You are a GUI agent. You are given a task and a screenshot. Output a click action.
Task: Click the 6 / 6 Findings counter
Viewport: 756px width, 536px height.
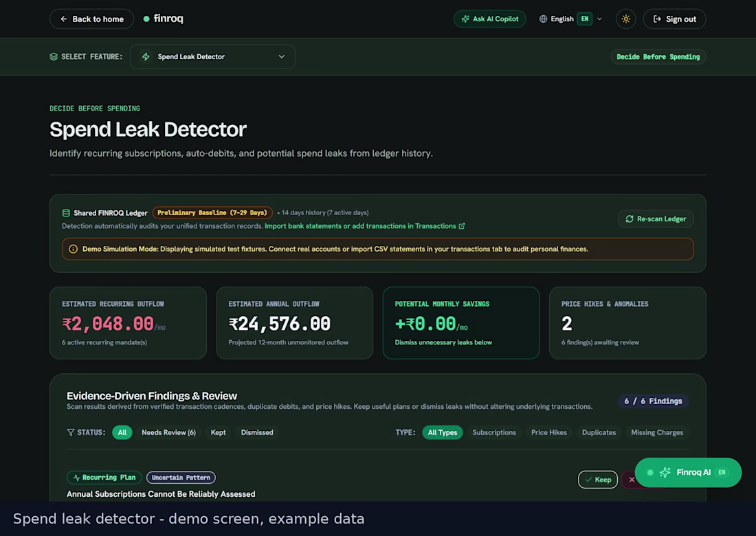tap(654, 401)
